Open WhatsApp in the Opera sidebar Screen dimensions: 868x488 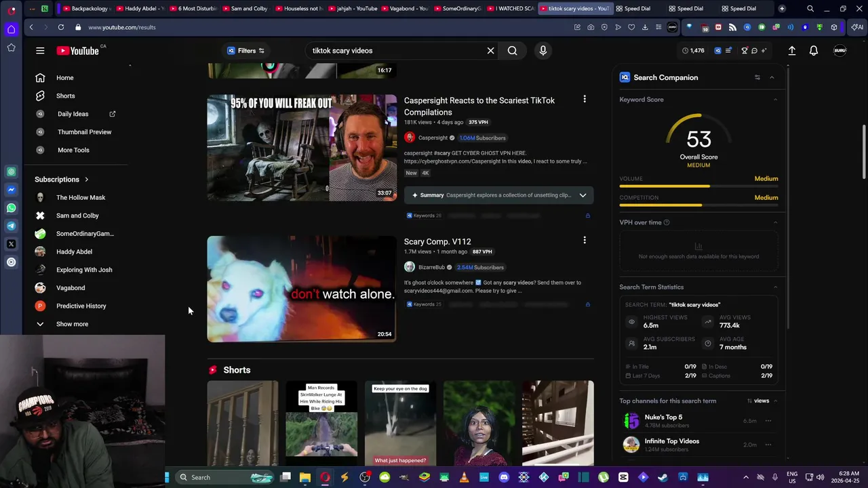[11, 208]
